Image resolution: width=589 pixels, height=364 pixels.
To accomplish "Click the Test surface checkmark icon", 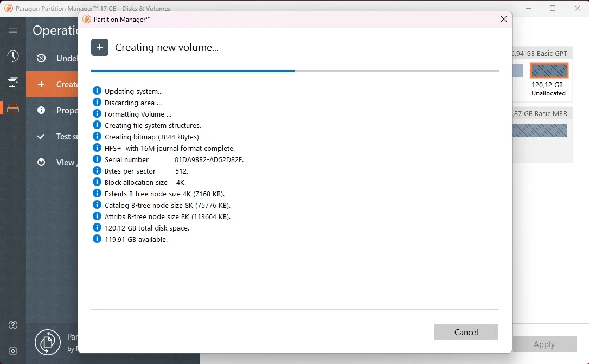I will (41, 136).
